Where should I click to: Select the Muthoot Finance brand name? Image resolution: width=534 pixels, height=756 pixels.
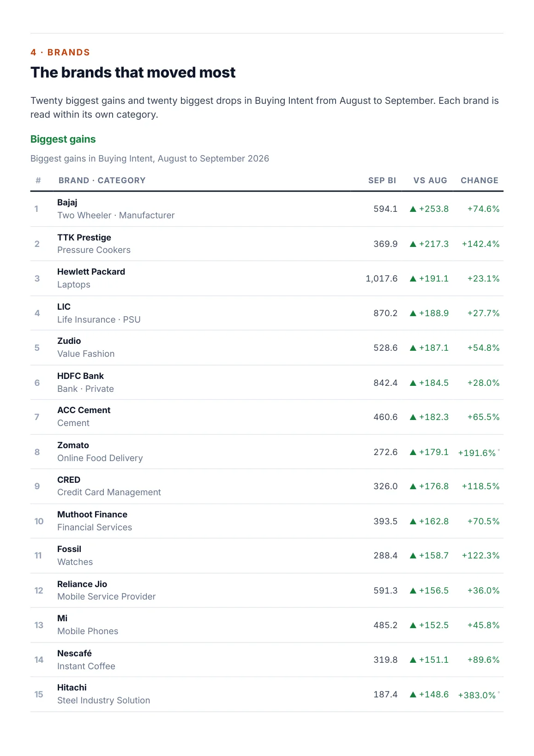coord(92,515)
